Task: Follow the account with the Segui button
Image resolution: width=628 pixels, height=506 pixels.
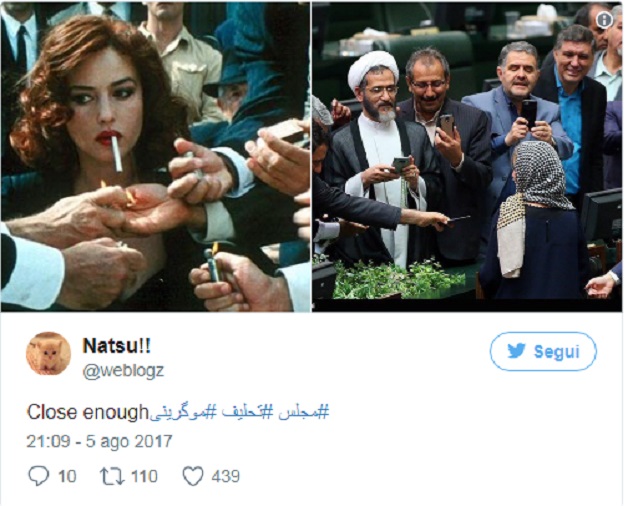Action: pyautogui.click(x=543, y=351)
